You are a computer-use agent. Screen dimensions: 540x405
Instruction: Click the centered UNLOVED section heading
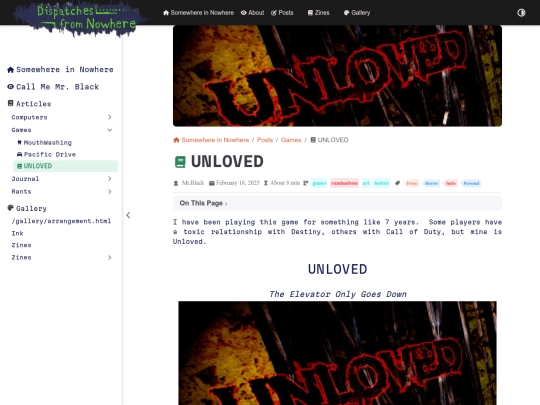point(337,269)
